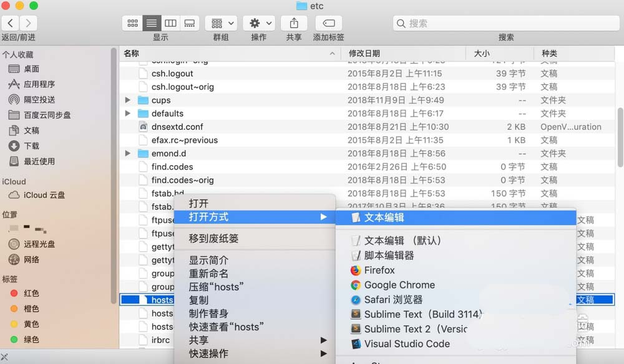The height and width of the screenshot is (364, 624).
Task: Click the red 红色 tag
Action: [x=31, y=294]
